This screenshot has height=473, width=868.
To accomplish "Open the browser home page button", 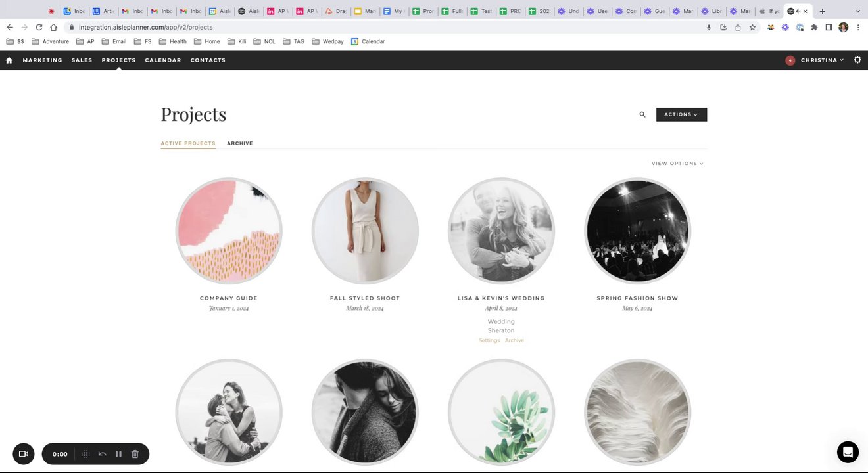I will 53,27.
